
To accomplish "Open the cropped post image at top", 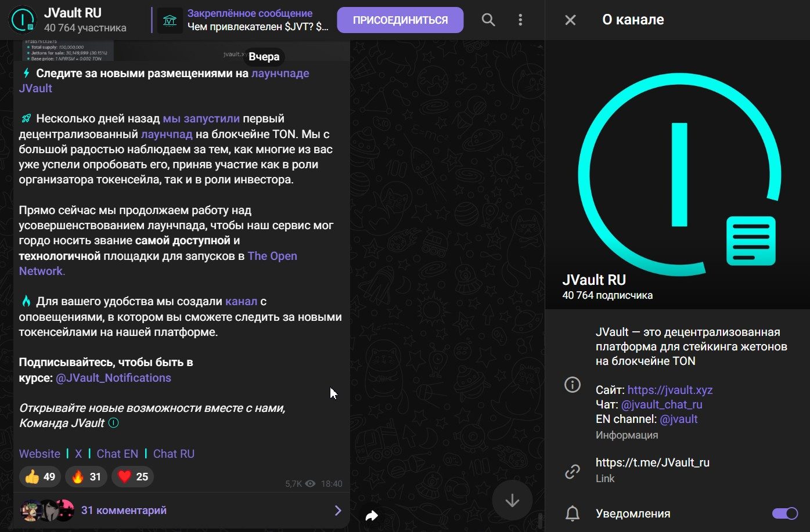I will pos(181,50).
